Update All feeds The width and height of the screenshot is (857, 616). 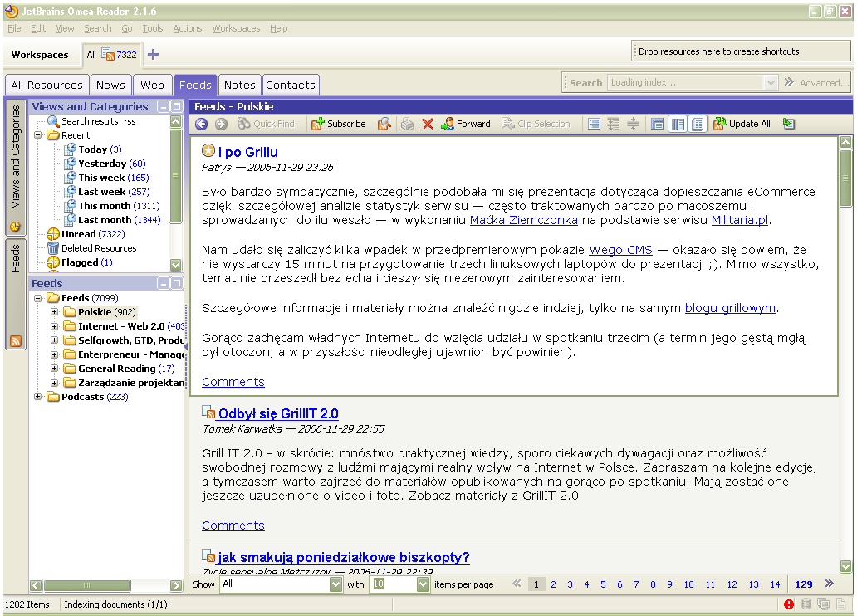[742, 124]
